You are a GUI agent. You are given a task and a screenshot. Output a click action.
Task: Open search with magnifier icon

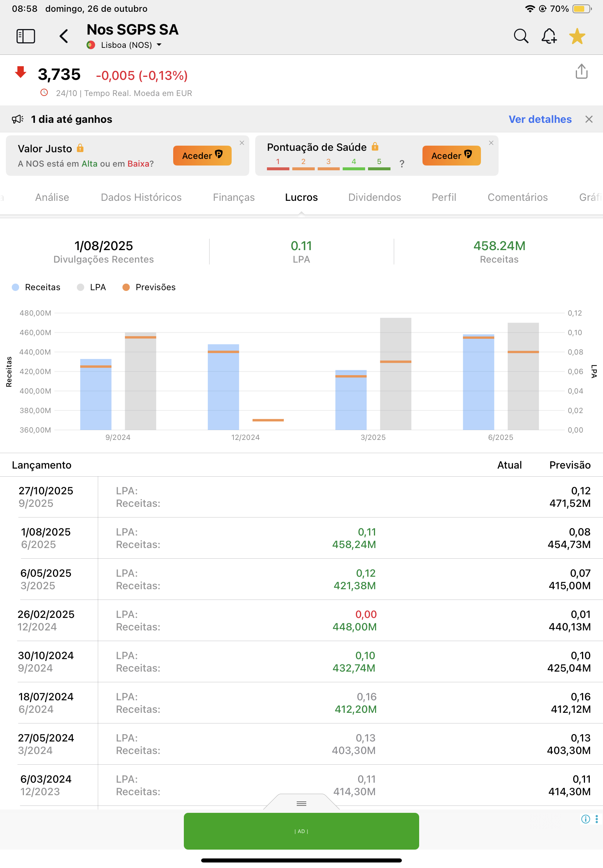521,36
